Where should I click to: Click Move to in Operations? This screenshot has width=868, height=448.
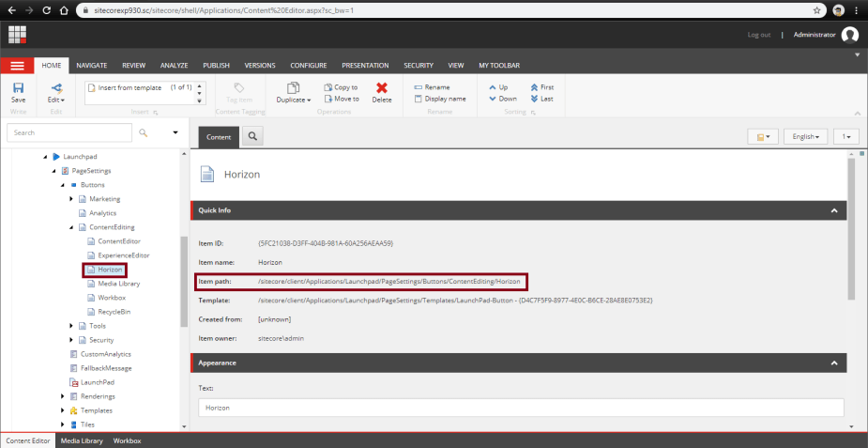click(x=342, y=100)
